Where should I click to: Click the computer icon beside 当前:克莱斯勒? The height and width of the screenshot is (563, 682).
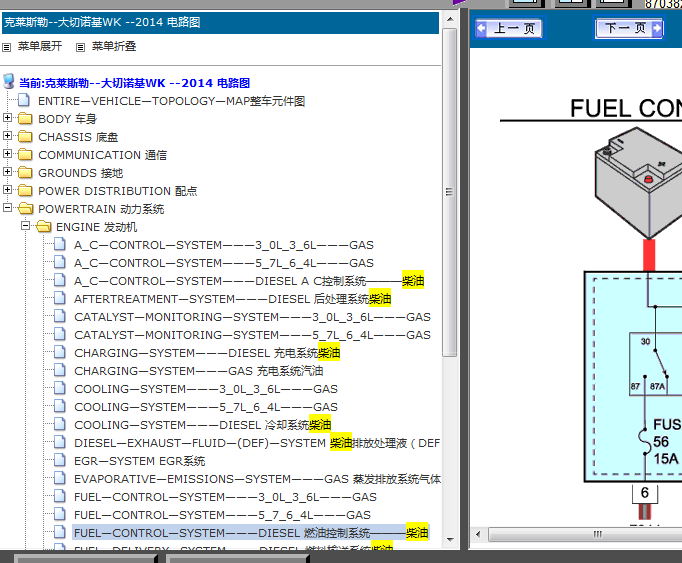9,81
